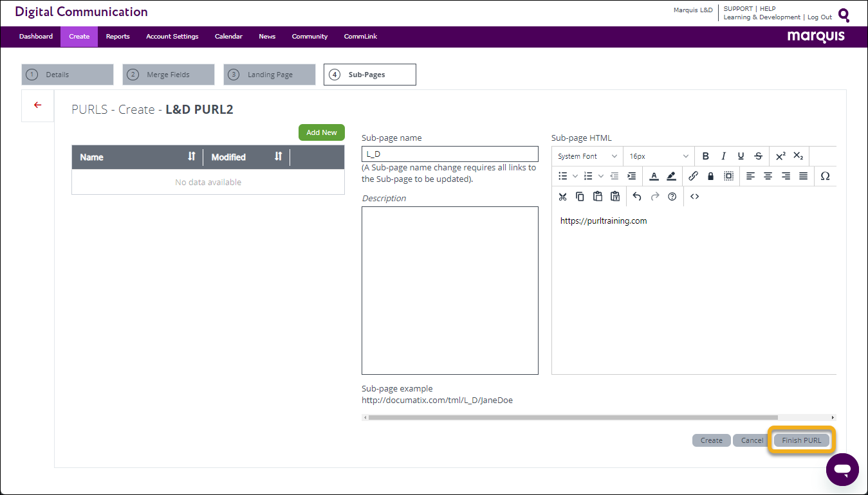Screen dimensions: 868x495
Task: Apply subscript formatting
Action: 798,156
